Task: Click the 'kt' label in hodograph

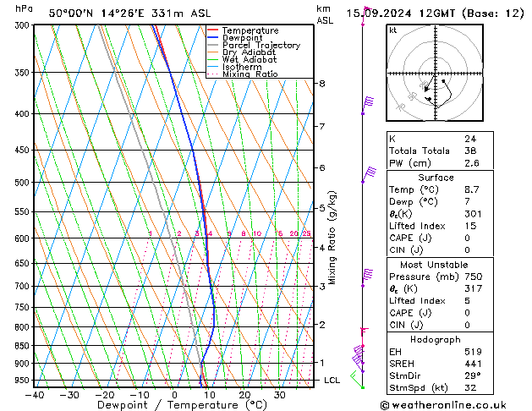Action: click(x=393, y=30)
